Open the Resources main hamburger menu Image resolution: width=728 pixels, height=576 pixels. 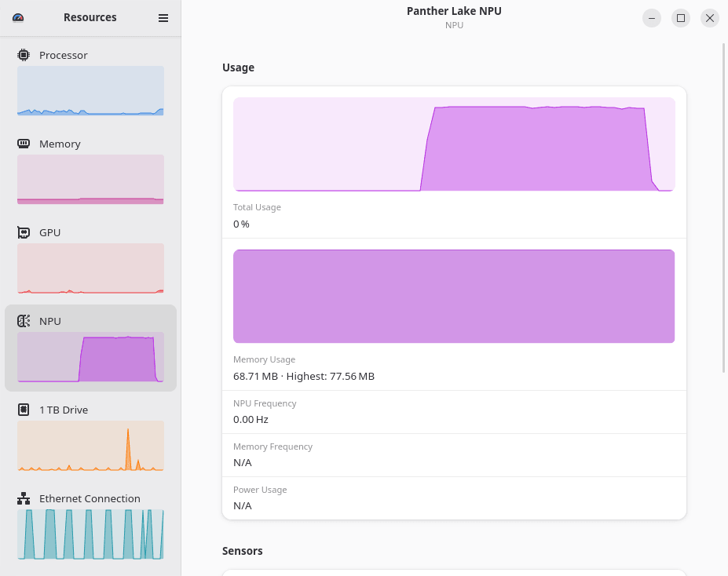coord(163,17)
